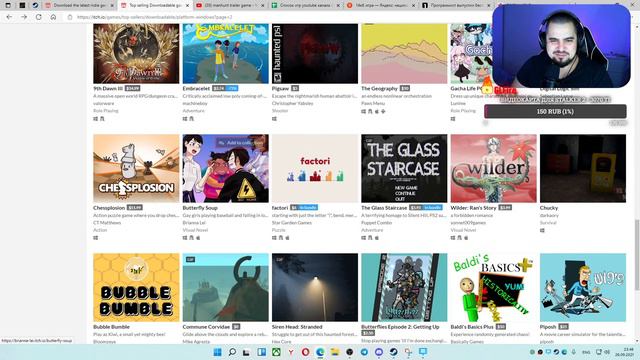Launch the Xbox app from taskbar
The image size is (640, 360).
pyautogui.click(x=276, y=352)
